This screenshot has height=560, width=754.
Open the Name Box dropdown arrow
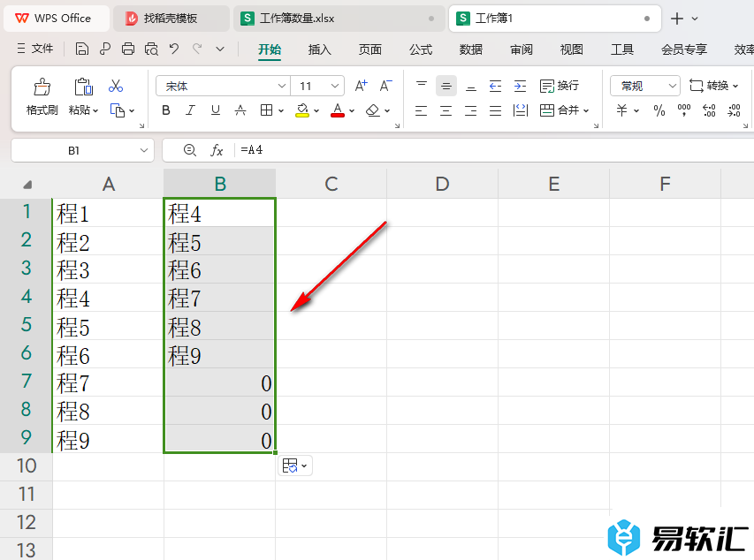143,150
